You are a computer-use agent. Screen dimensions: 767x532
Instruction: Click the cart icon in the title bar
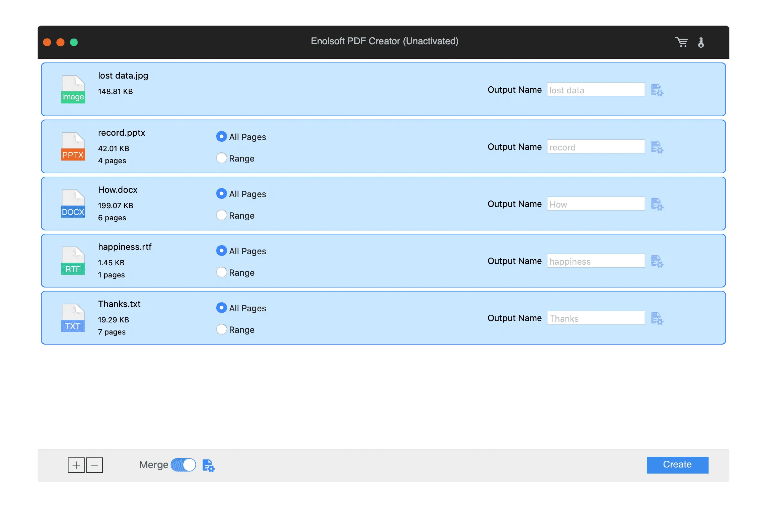[682, 41]
